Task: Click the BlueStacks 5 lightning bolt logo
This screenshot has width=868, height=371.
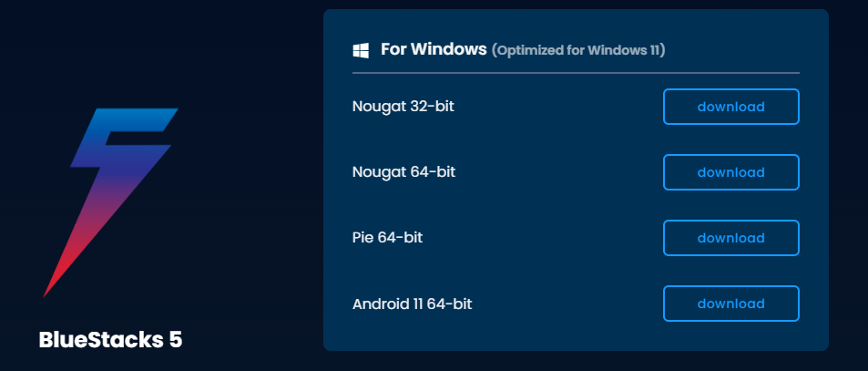Action: [111, 202]
